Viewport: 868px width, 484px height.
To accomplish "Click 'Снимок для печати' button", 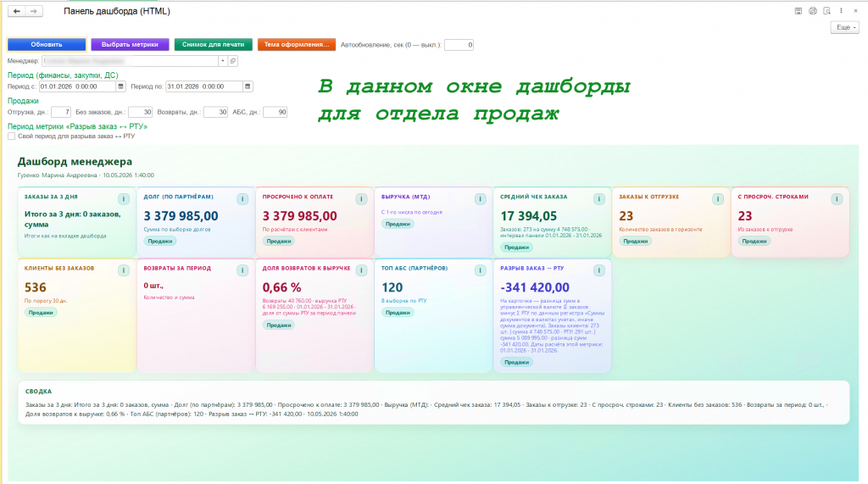I will (x=213, y=45).
